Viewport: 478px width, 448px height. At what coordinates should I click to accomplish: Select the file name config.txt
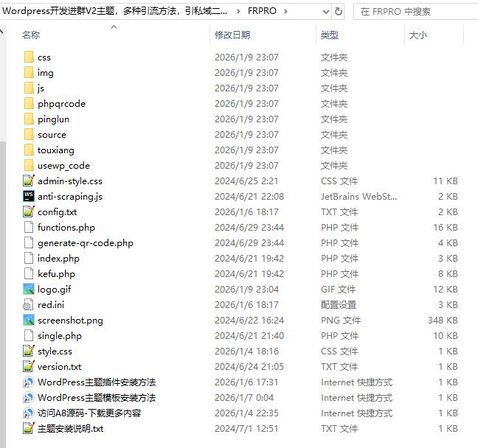(x=57, y=212)
